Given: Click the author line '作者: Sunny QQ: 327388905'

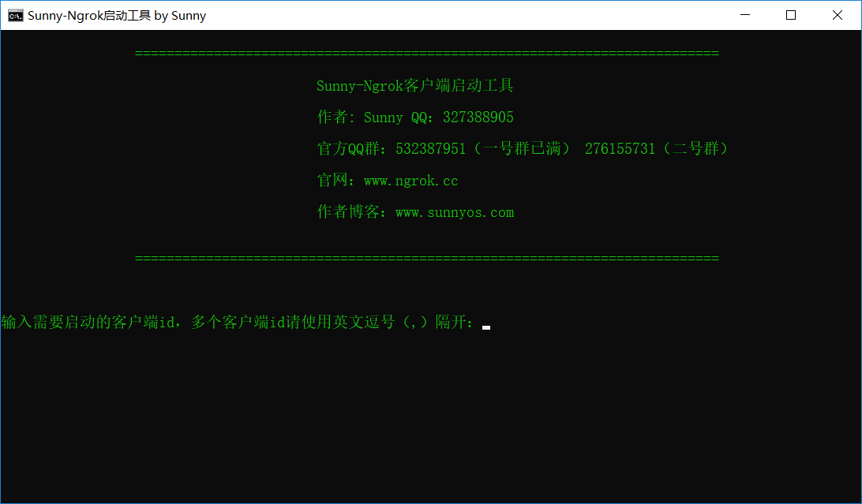Looking at the screenshot, I should pyautogui.click(x=415, y=117).
